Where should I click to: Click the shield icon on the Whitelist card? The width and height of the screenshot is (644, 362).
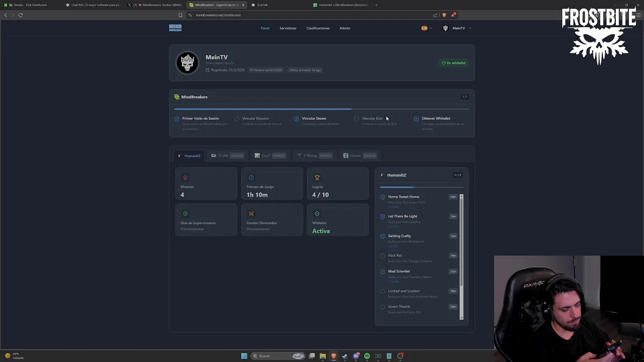[x=317, y=214]
